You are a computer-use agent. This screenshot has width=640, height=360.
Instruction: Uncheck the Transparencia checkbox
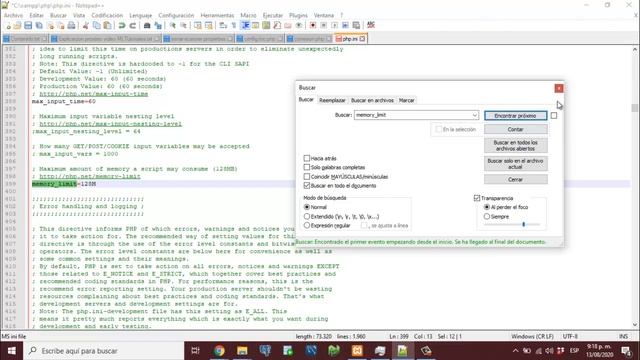pyautogui.click(x=477, y=198)
